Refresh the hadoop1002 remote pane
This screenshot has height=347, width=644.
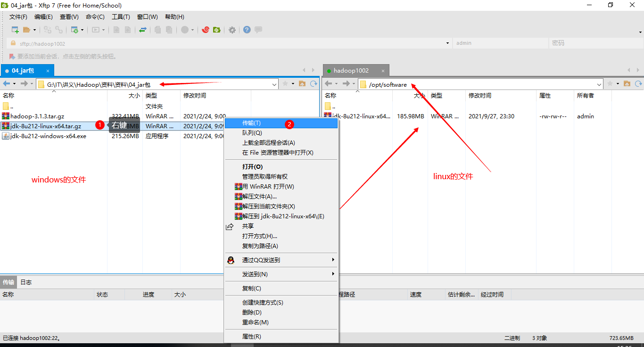coord(639,84)
